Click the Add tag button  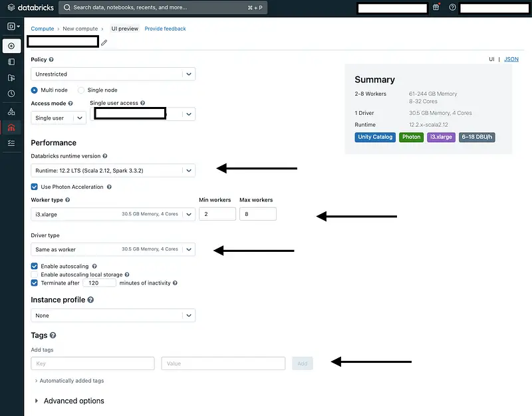(303, 364)
